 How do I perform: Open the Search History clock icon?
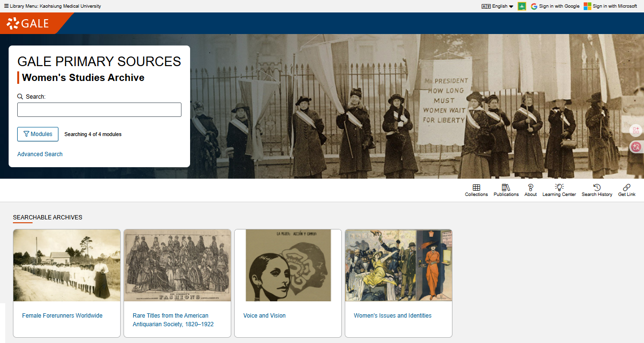597,187
